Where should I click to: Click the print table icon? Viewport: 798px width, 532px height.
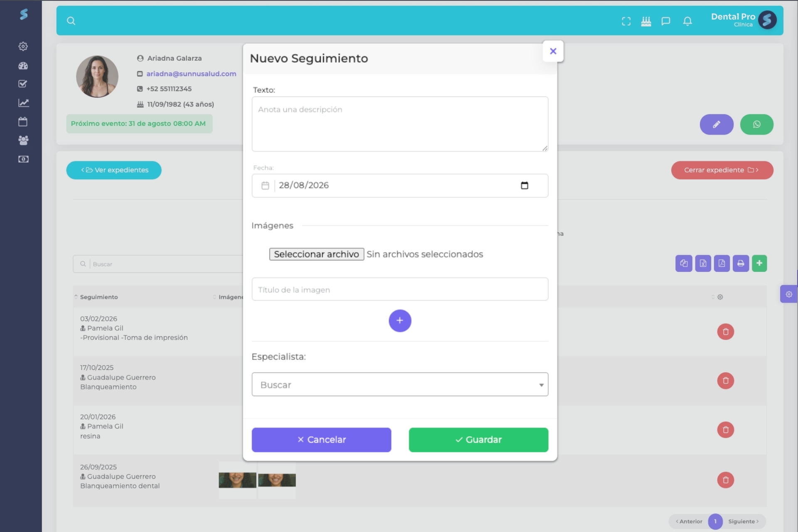click(741, 263)
